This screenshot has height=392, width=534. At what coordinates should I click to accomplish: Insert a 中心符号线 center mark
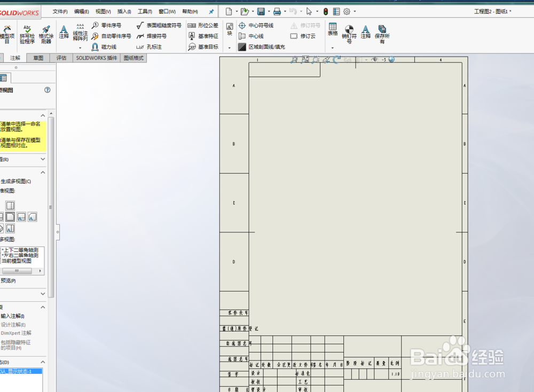tap(256, 25)
